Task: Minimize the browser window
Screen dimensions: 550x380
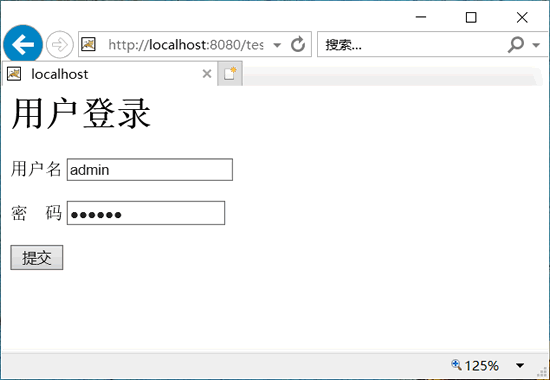Action: 421,17
